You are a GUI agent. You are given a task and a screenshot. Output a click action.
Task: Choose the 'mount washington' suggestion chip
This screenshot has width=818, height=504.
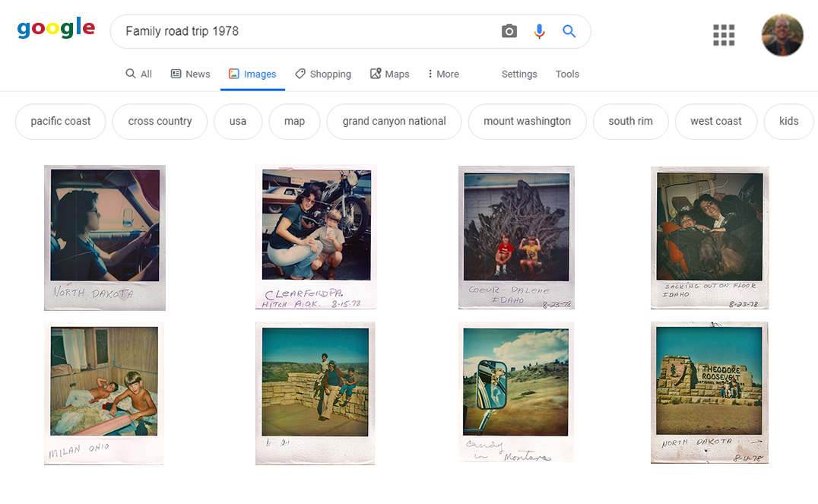[x=527, y=122]
